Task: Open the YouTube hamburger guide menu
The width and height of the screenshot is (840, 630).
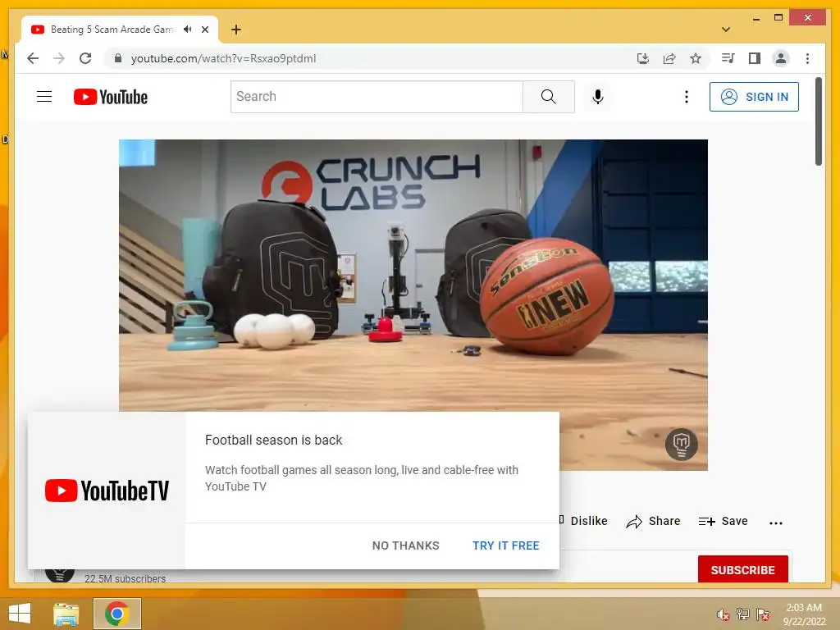Action: tap(44, 97)
